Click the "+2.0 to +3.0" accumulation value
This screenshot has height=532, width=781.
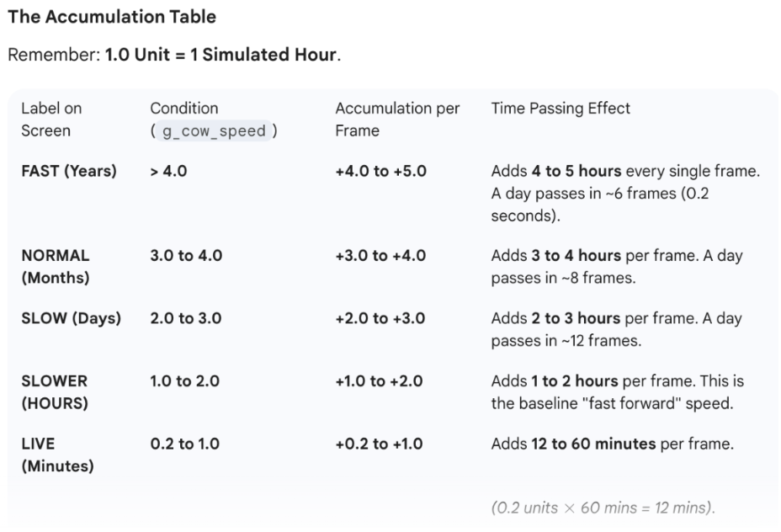(x=381, y=319)
